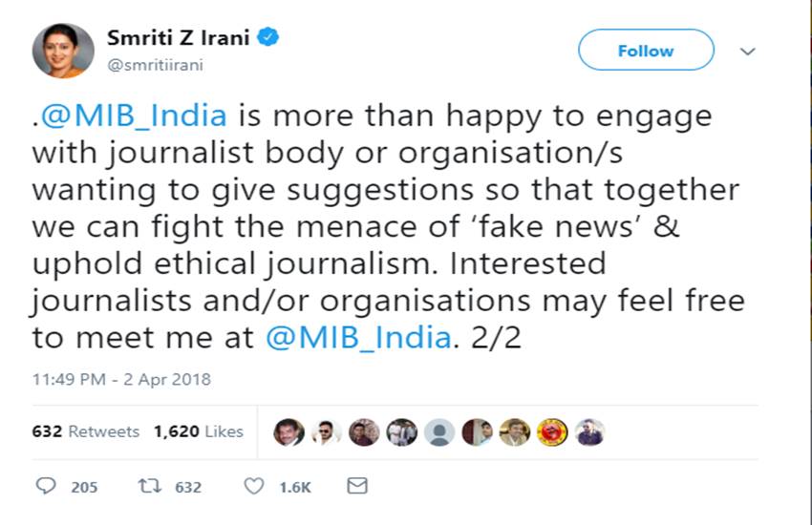The height and width of the screenshot is (525, 812).
Task: View the 632 Retweets list
Action: click(x=86, y=431)
